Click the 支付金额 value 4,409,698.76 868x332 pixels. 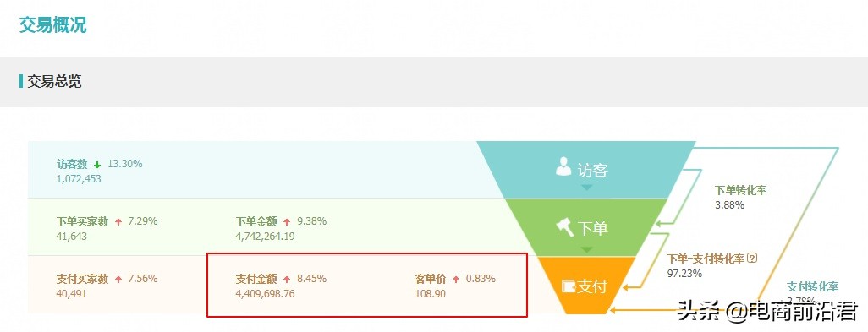tap(265, 294)
